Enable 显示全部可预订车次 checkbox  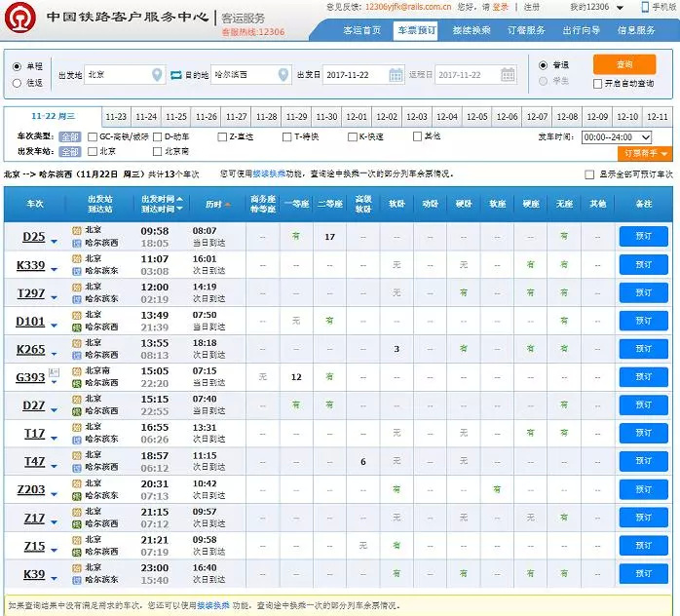tap(588, 174)
